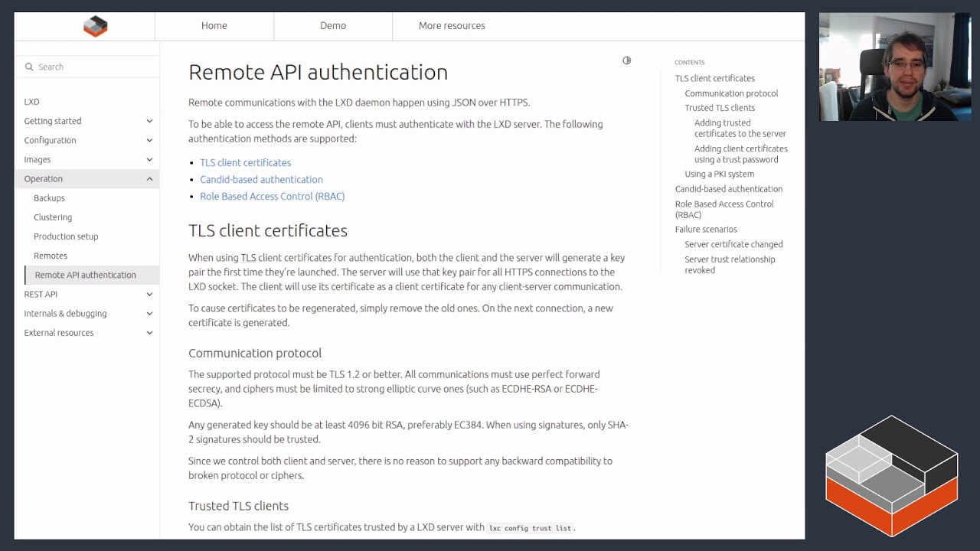Follow the TLS client certificates link

245,163
